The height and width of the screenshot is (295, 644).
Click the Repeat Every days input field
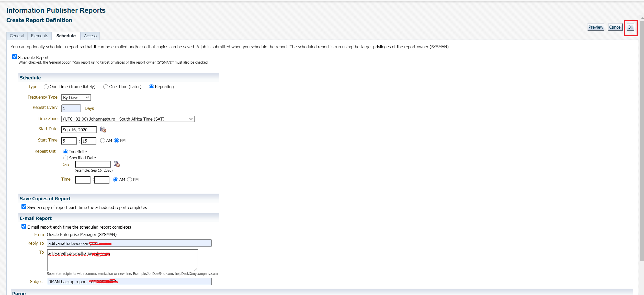pos(71,108)
